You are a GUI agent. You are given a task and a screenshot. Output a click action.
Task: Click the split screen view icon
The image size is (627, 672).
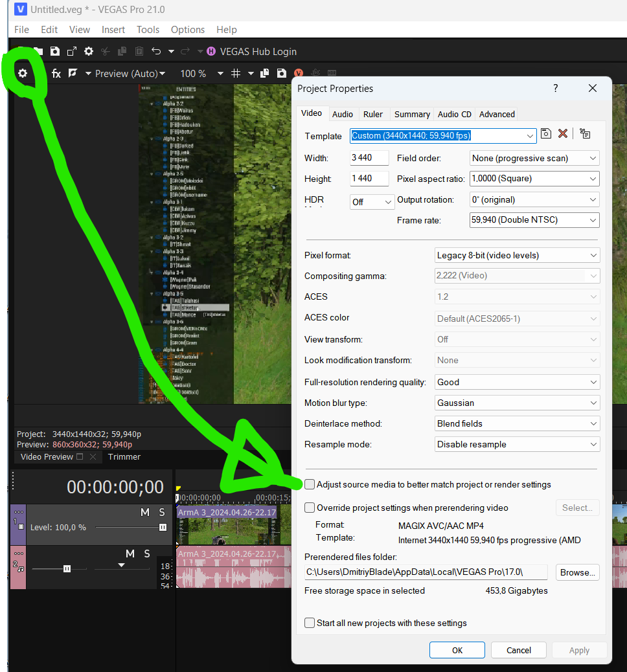(x=72, y=74)
